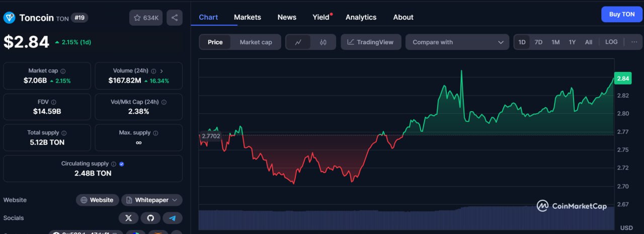Open the Toncoin Website link

98,200
